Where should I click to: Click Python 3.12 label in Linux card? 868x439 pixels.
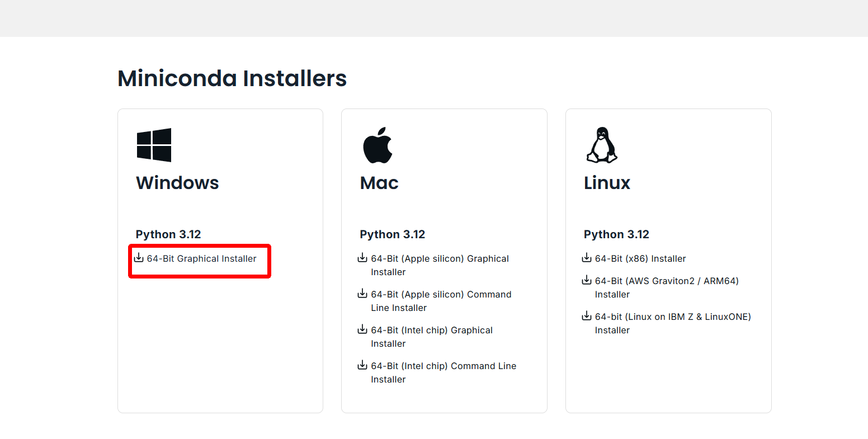coord(616,234)
